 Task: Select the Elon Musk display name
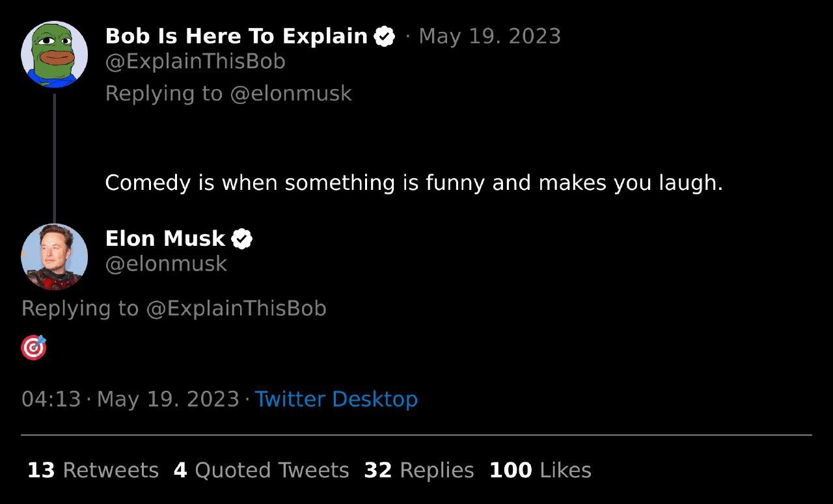(165, 239)
